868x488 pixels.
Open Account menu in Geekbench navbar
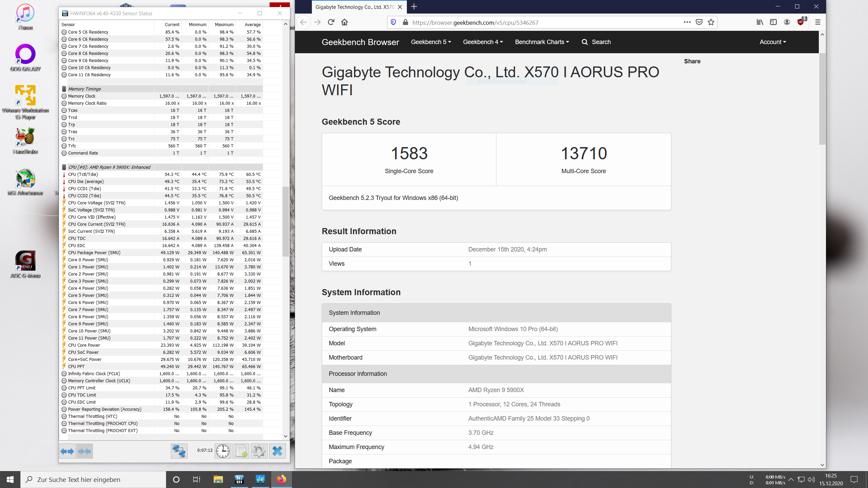[772, 42]
